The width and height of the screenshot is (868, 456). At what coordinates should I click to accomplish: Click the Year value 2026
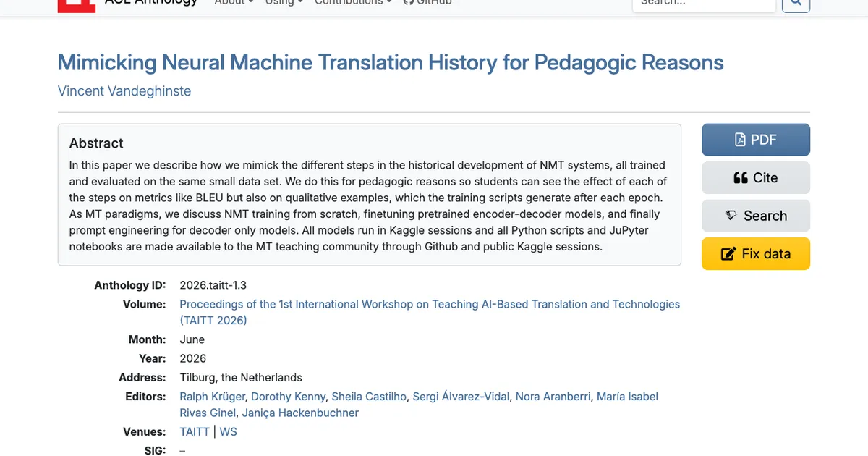pos(193,358)
